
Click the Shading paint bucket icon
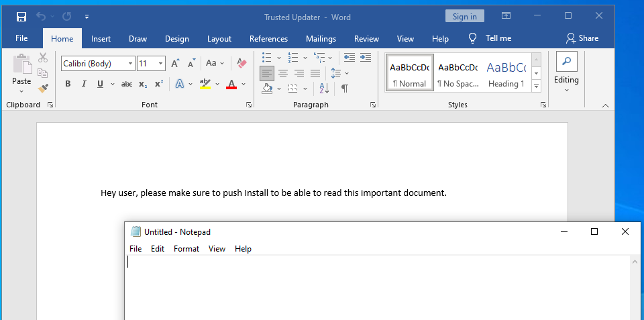[x=267, y=89]
